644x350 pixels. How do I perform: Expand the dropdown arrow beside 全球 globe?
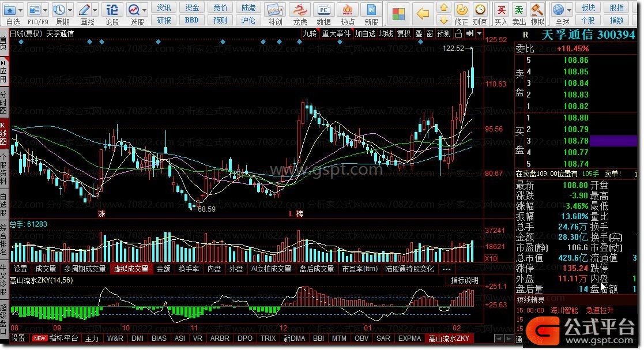point(569,10)
